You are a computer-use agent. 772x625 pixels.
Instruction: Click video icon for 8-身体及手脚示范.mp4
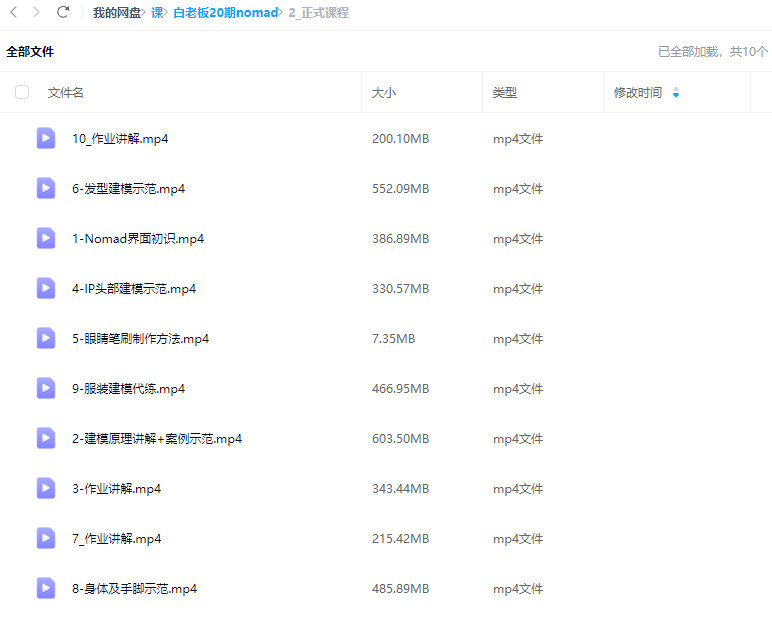click(46, 588)
